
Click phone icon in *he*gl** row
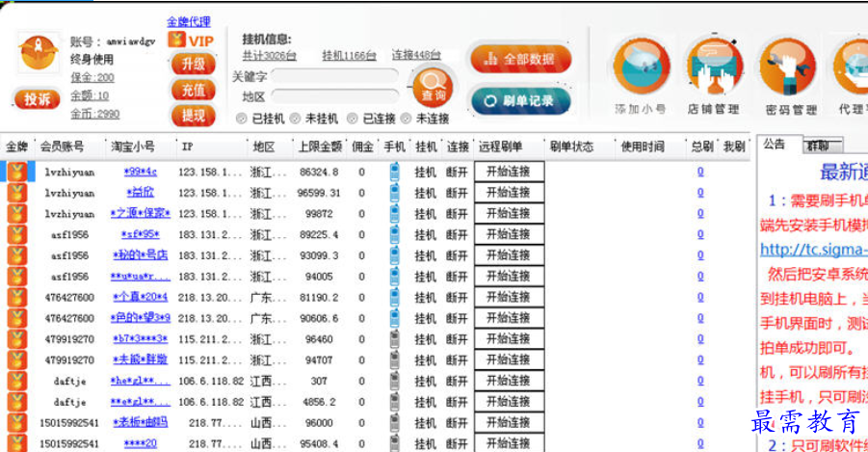pos(395,381)
